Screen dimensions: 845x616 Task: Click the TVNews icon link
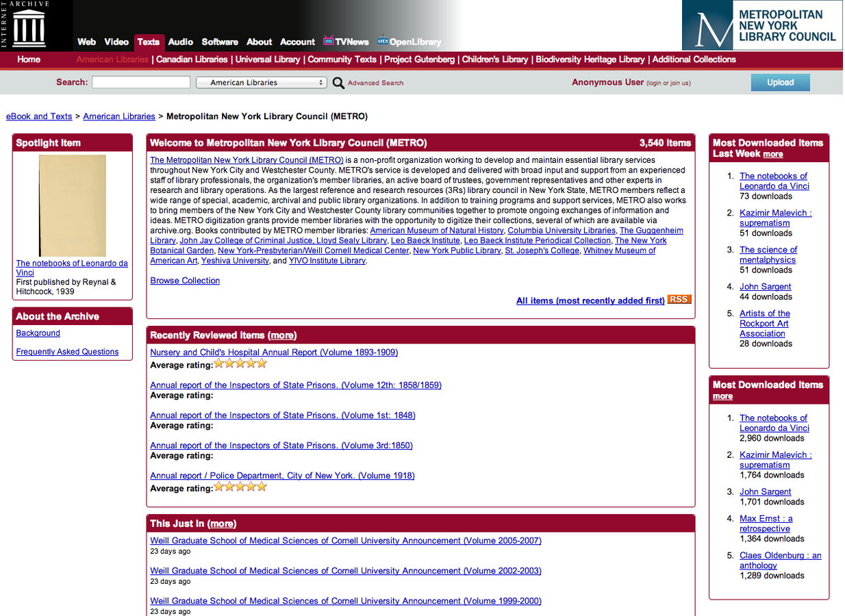(x=346, y=42)
